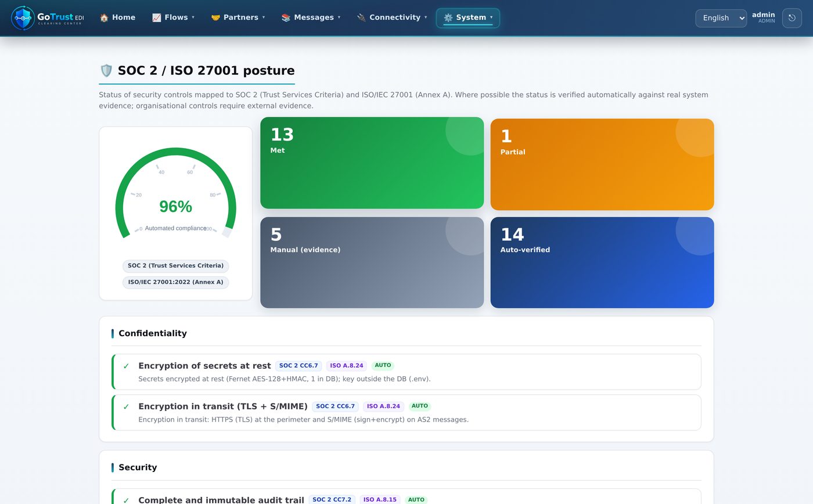Image resolution: width=813 pixels, height=504 pixels.
Task: Click the Encryption of secrets at rest check mark
Action: (x=126, y=366)
